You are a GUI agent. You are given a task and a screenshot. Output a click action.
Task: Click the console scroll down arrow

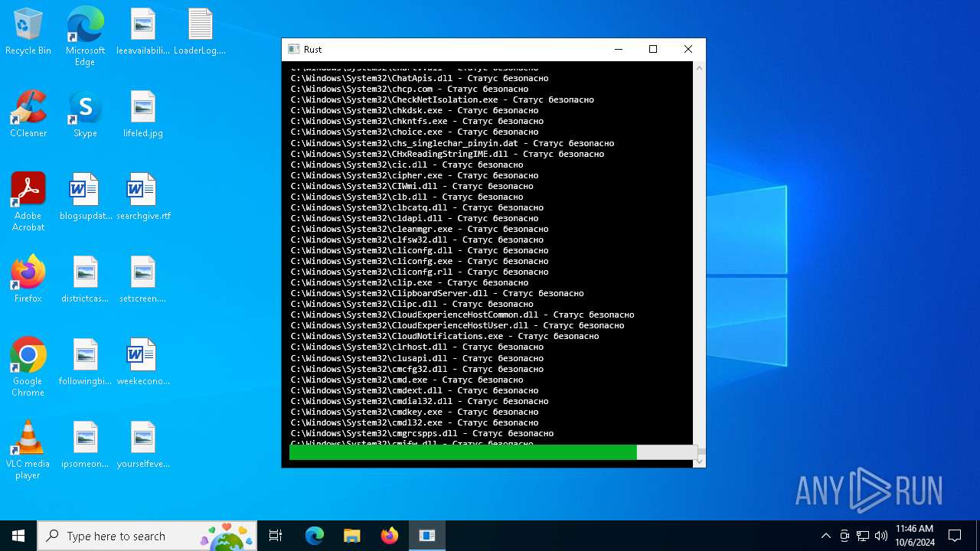pos(699,461)
